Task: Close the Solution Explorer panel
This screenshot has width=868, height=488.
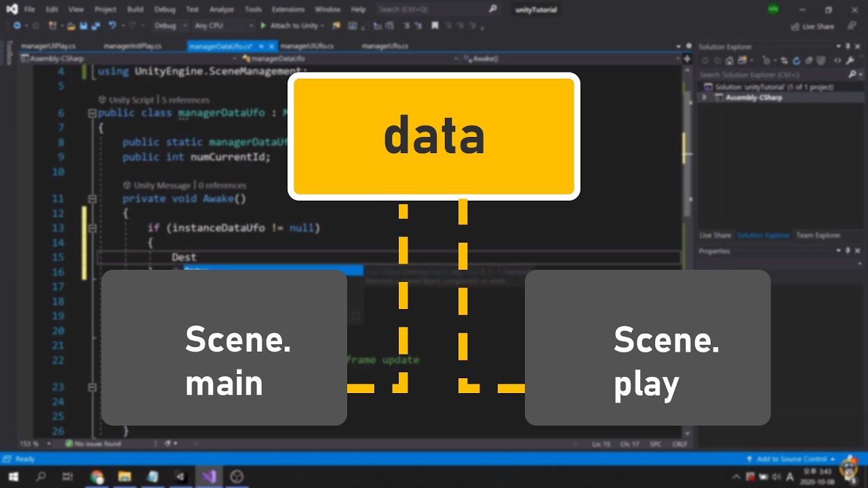Action: point(857,47)
